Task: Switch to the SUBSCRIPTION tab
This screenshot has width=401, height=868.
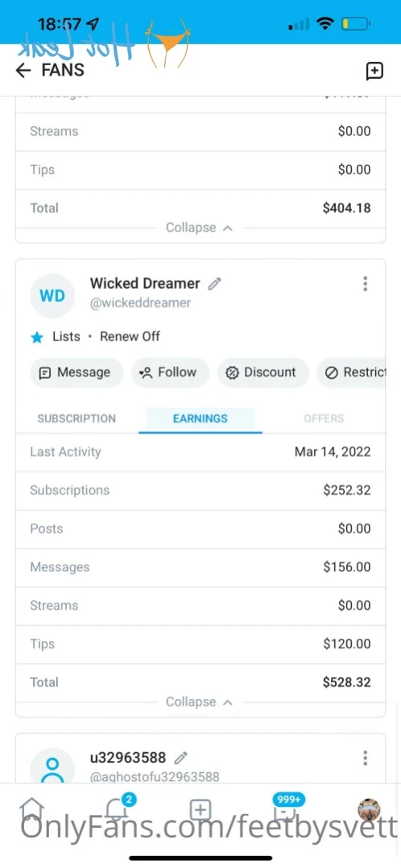Action: tap(76, 418)
